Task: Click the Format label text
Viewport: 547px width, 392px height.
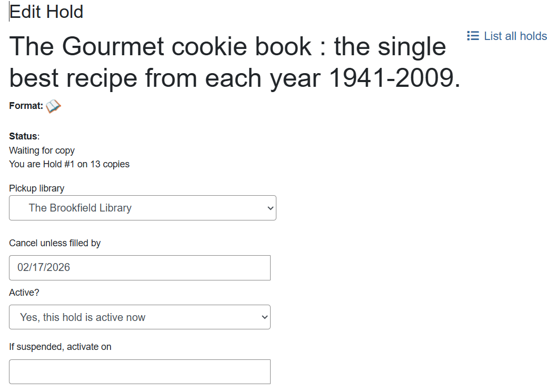Action: [x=26, y=106]
